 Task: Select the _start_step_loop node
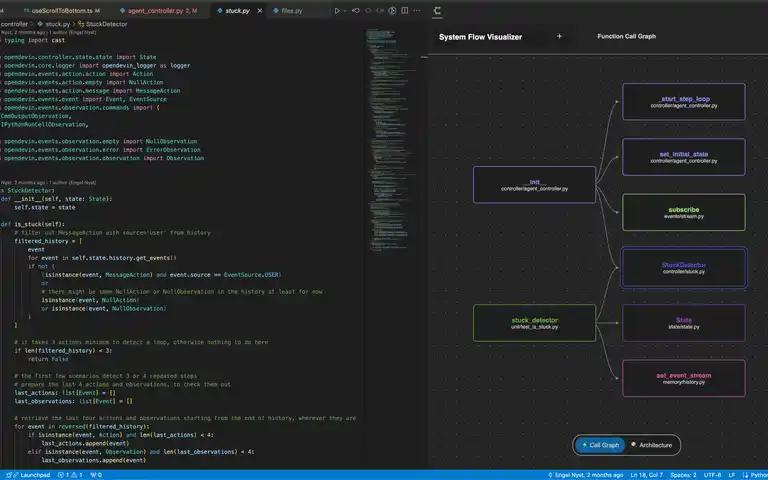coord(684,101)
